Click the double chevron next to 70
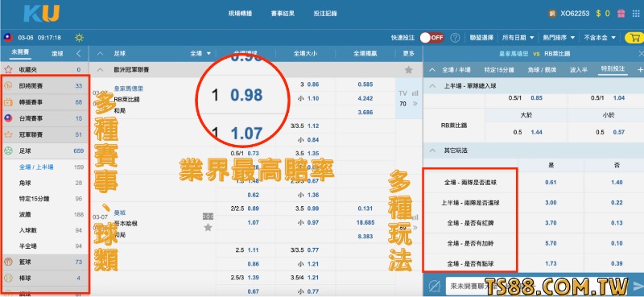 click(415, 104)
